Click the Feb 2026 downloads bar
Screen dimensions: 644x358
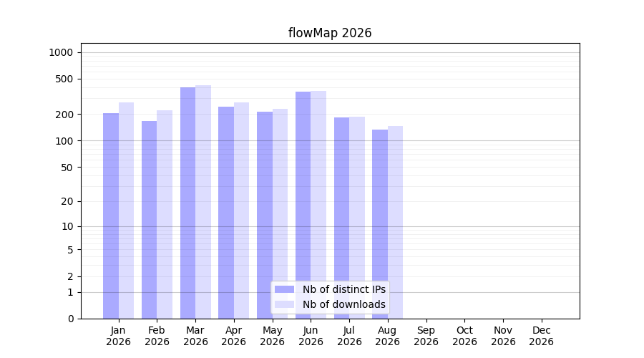click(x=165, y=215)
